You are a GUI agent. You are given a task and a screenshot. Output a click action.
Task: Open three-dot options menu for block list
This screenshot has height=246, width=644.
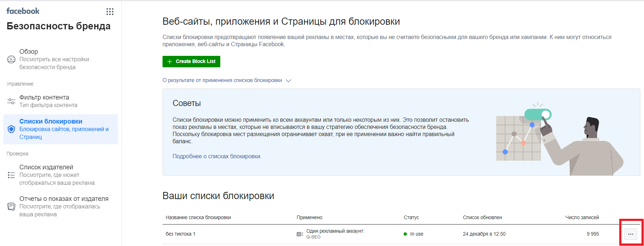click(630, 234)
